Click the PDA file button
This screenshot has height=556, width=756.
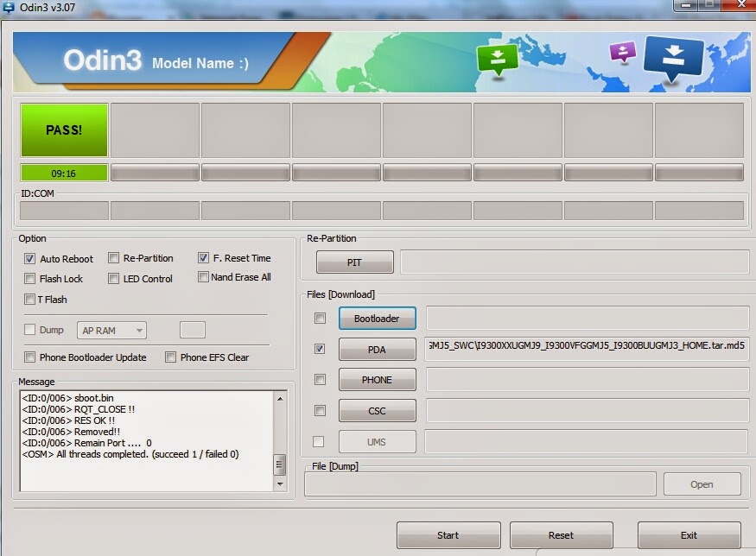pos(377,350)
